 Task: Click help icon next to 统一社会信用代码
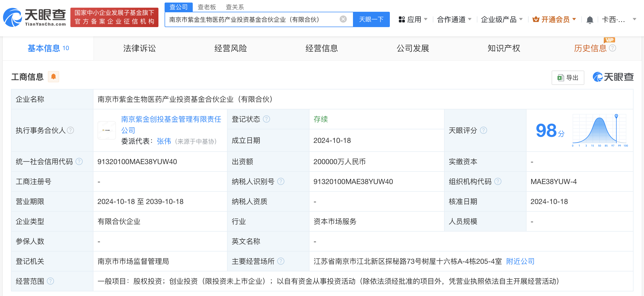point(79,162)
